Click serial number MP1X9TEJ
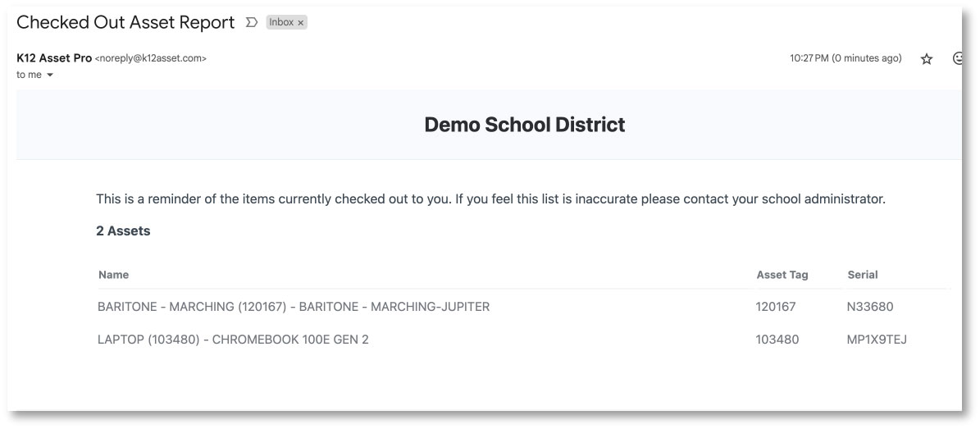Image resolution: width=980 pixels, height=429 pixels. tap(876, 340)
